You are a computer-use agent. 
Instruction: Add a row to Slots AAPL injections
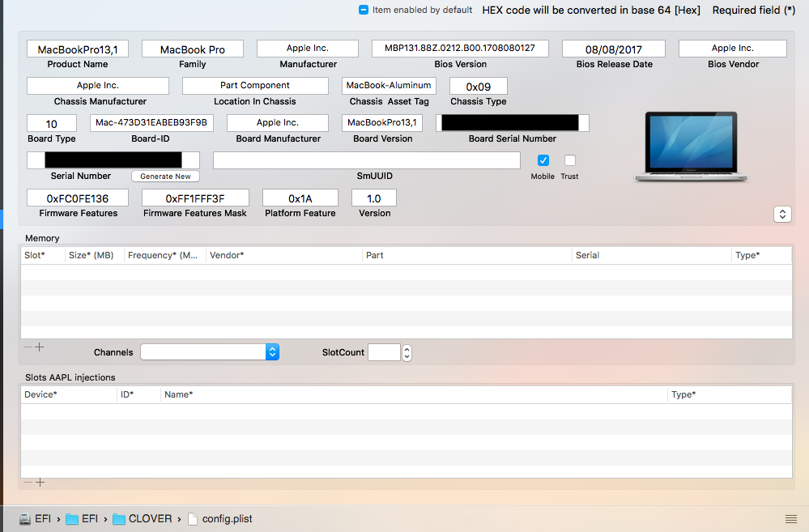pyautogui.click(x=40, y=482)
